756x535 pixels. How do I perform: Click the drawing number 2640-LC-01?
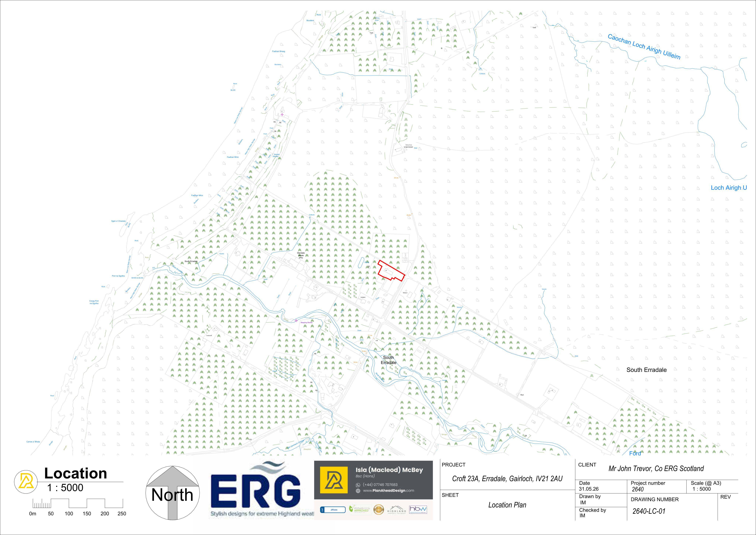click(649, 511)
